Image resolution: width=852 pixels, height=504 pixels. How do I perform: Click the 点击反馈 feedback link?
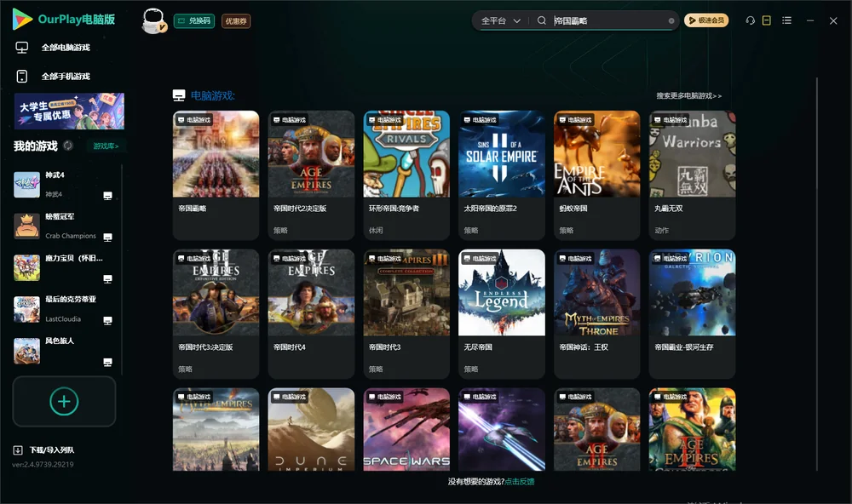520,481
